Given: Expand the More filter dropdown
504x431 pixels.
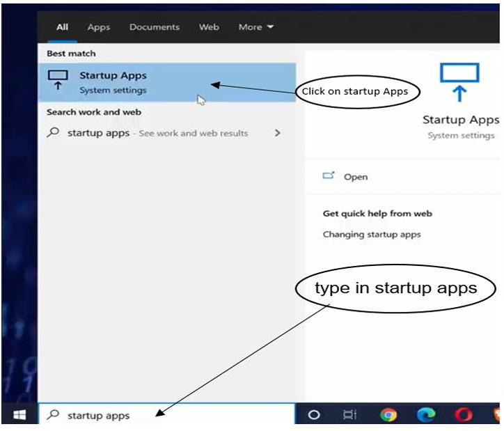Looking at the screenshot, I should coord(255,27).
